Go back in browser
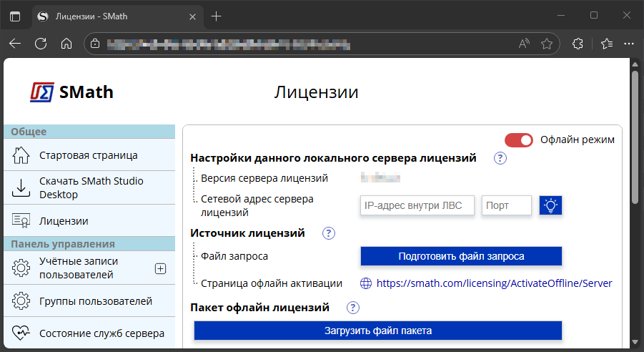Viewport: 644px width, 352px height. click(15, 44)
